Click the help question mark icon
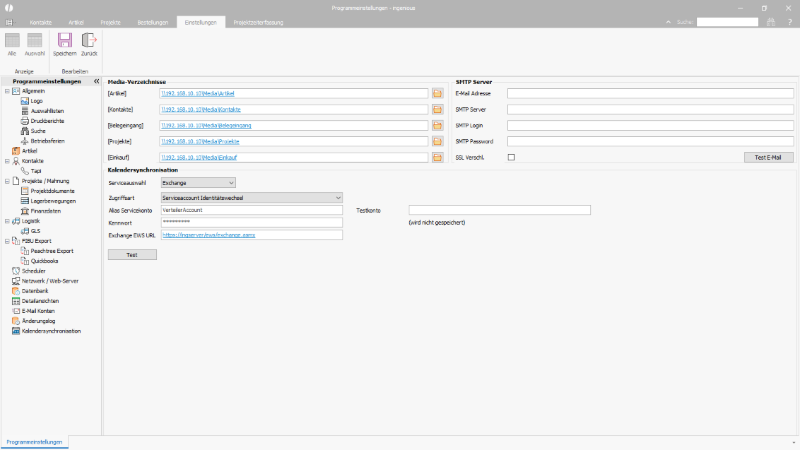Image resolution: width=800 pixels, height=450 pixels. pos(790,22)
